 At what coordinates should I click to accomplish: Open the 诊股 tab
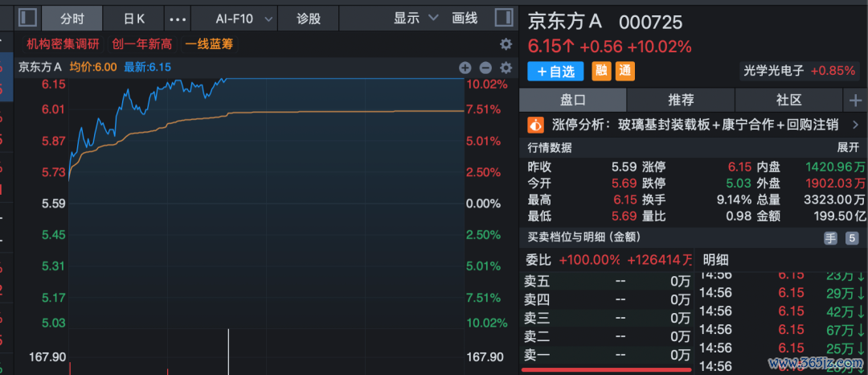(309, 19)
